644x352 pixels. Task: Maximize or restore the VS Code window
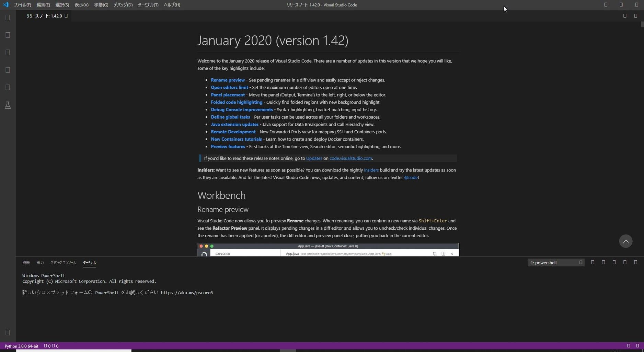click(x=621, y=5)
